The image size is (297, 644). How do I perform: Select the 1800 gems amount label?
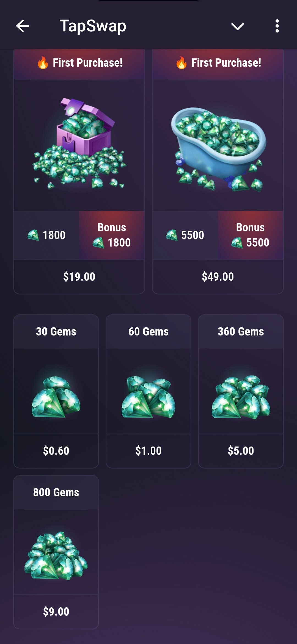[46, 235]
